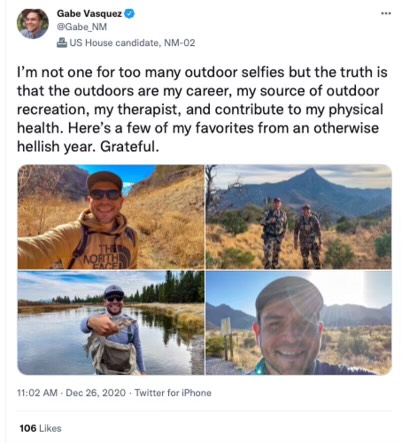Open the Twitter for iPhone source link
The image size is (402, 443).
[173, 393]
